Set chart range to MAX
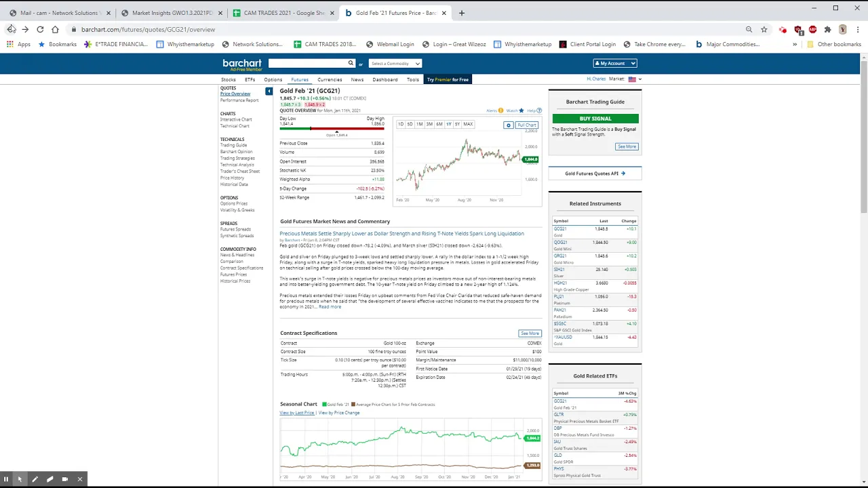 pos(468,124)
